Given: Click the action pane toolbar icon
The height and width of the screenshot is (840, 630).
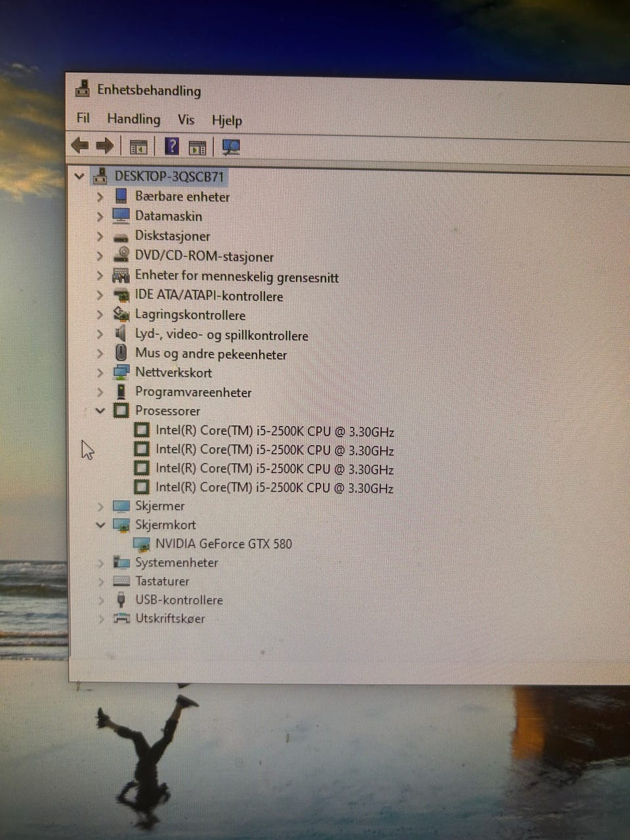Looking at the screenshot, I should 198,148.
